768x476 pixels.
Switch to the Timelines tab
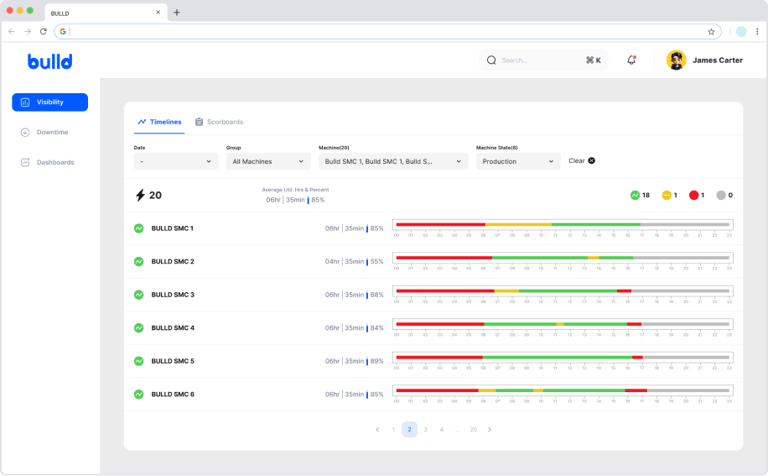click(x=159, y=122)
